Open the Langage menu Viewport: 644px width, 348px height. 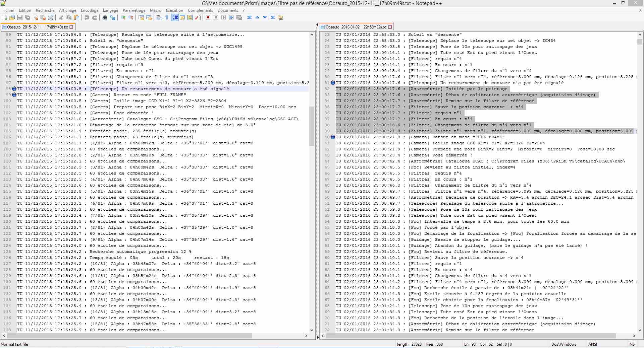tap(110, 10)
